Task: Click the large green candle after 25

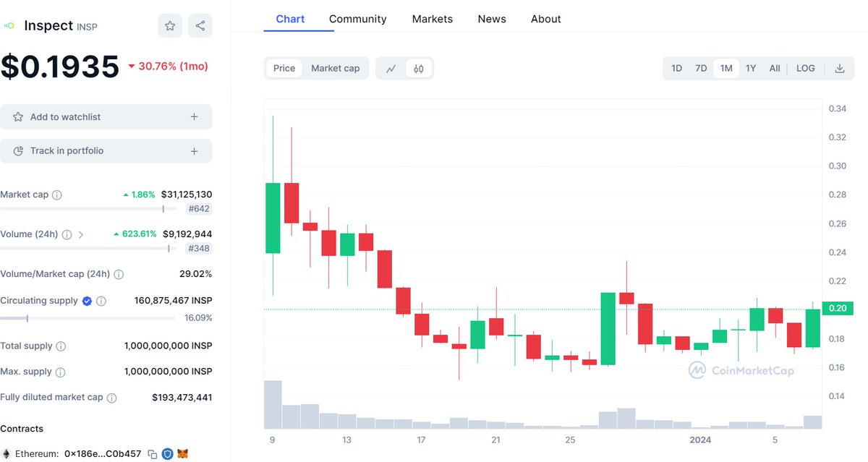Action: [x=608, y=329]
